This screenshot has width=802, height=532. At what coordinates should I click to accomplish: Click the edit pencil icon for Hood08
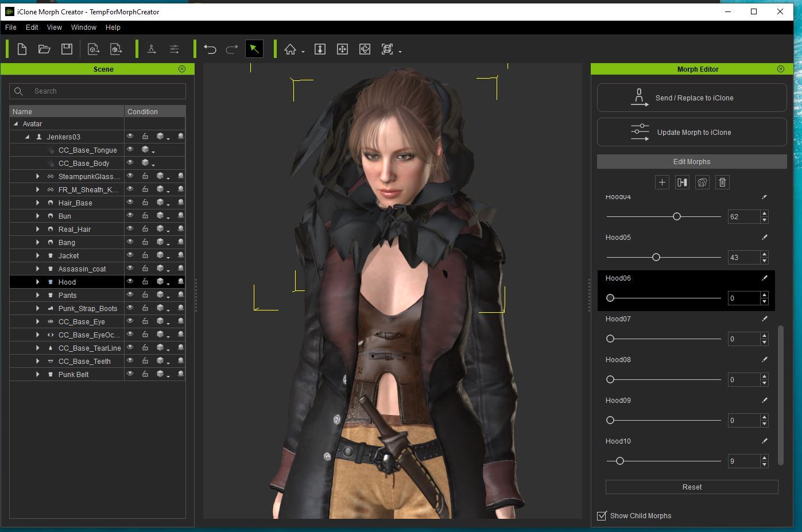[764, 359]
